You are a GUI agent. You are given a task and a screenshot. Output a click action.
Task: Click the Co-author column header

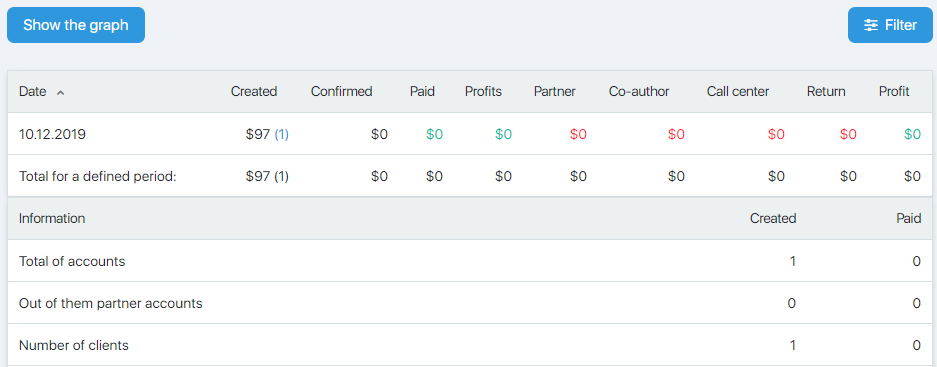click(639, 91)
